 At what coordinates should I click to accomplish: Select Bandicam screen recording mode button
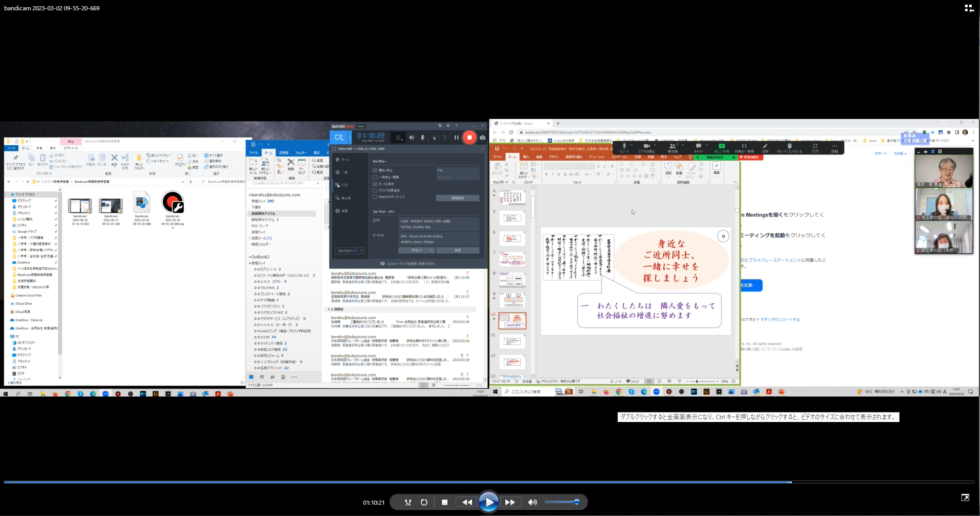339,137
